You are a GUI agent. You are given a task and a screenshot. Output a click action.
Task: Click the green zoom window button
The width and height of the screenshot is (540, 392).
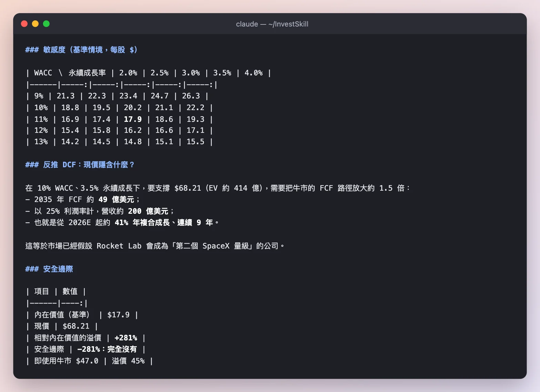click(46, 24)
